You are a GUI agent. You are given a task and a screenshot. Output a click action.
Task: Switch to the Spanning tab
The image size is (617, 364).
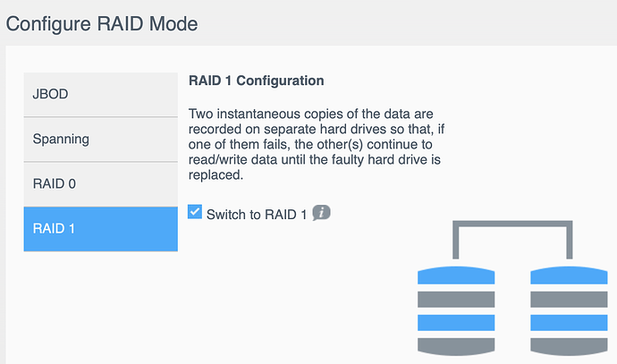[x=100, y=140]
